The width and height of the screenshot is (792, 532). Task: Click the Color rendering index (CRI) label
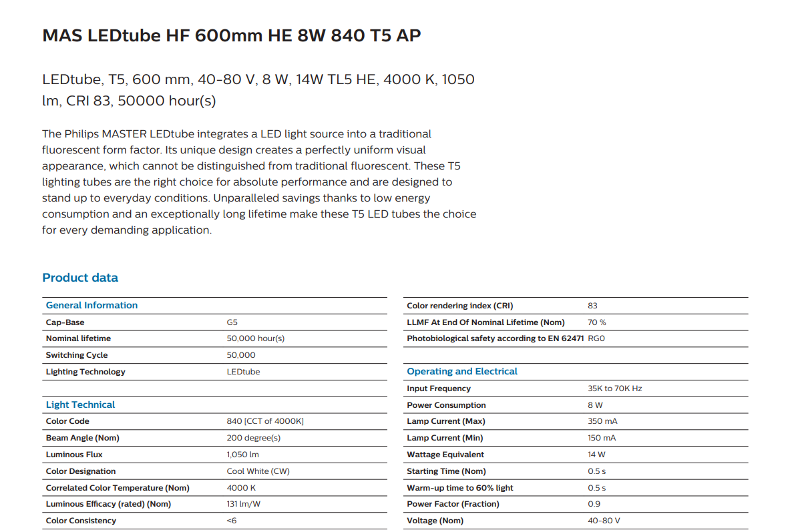click(x=459, y=306)
